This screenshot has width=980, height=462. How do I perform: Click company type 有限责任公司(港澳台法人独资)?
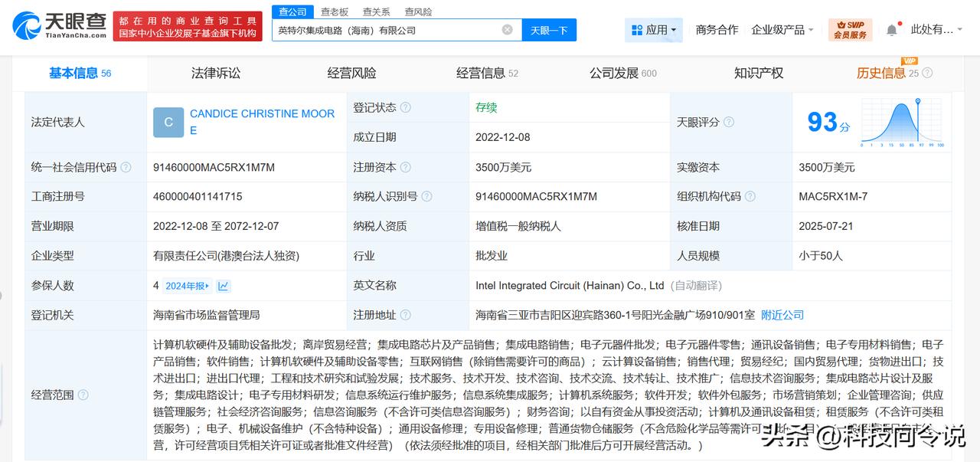(227, 256)
